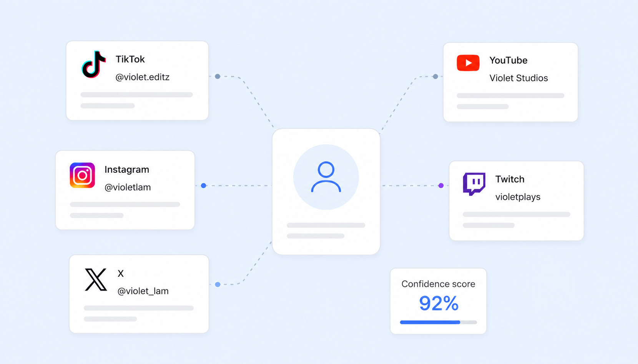
Task: Click the Twitch title text
Action: (510, 179)
